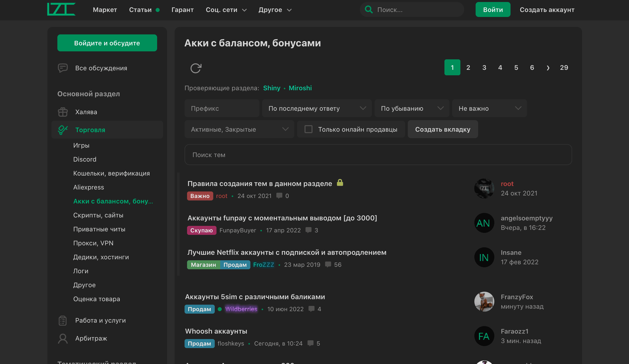Open Все обсуждения chat icon
This screenshot has height=364, width=629.
[x=63, y=68]
